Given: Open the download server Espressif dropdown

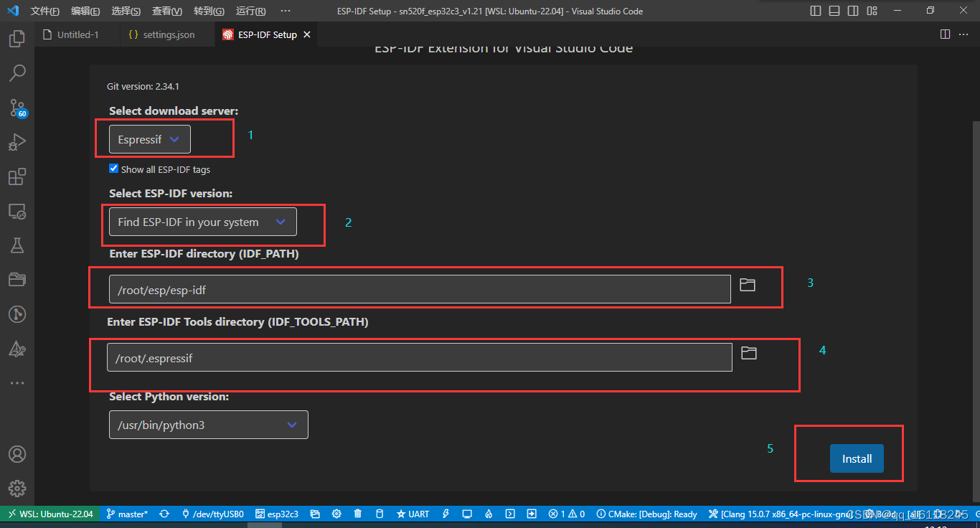Looking at the screenshot, I should coord(150,139).
